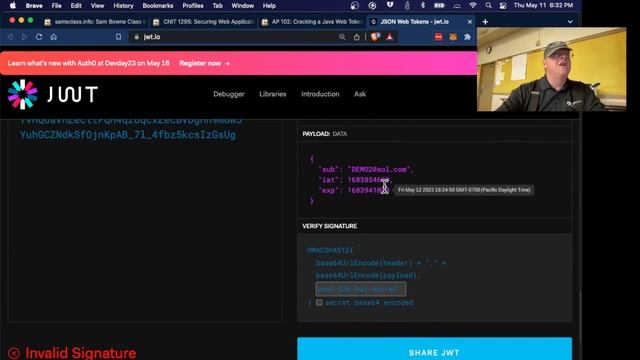The width and height of the screenshot is (640, 360).
Task: Go to browser home page
Action: coord(53,37)
